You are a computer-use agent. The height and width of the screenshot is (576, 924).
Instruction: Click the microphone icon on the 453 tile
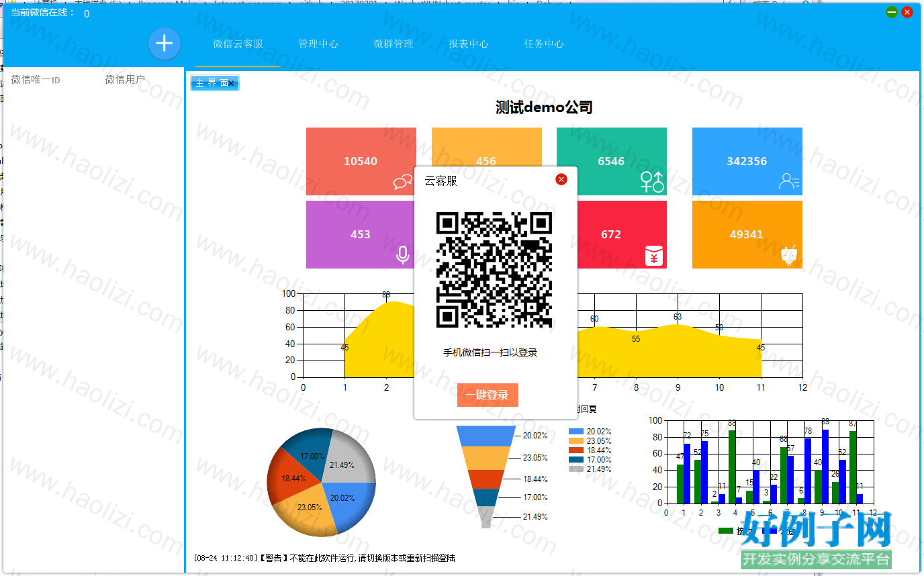tap(403, 255)
